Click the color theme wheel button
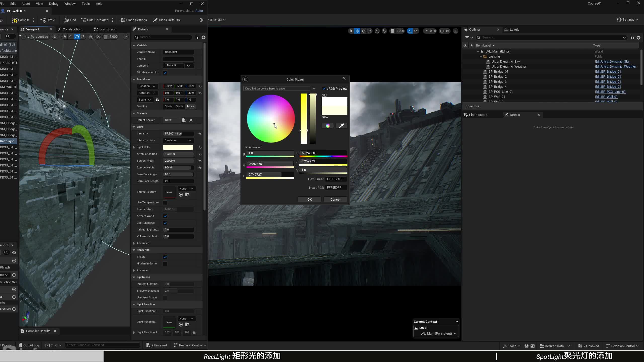This screenshot has height=362, width=644. [x=328, y=126]
